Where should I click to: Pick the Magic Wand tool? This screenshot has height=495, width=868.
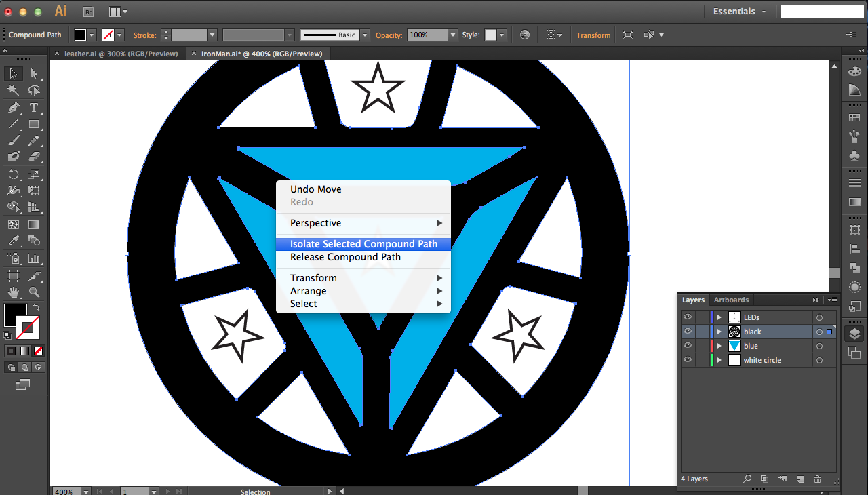tap(14, 90)
